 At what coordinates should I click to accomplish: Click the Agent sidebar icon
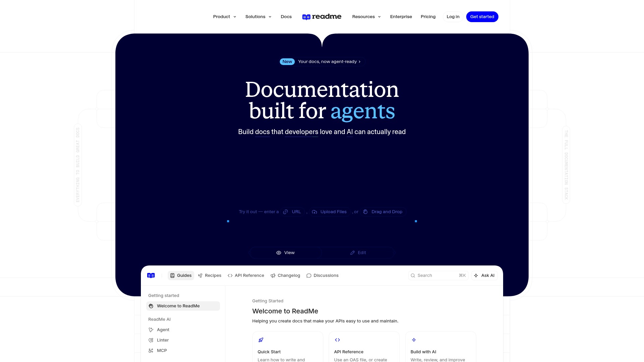pyautogui.click(x=151, y=330)
